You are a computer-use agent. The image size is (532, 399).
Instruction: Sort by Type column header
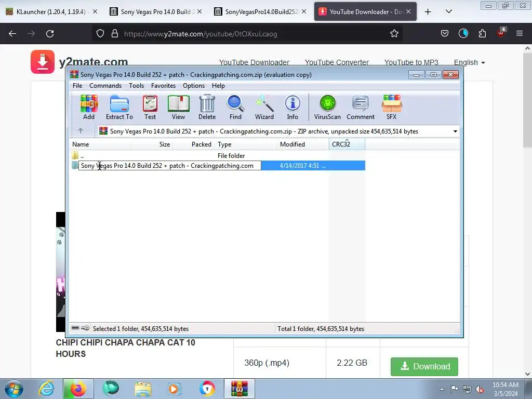(245, 144)
